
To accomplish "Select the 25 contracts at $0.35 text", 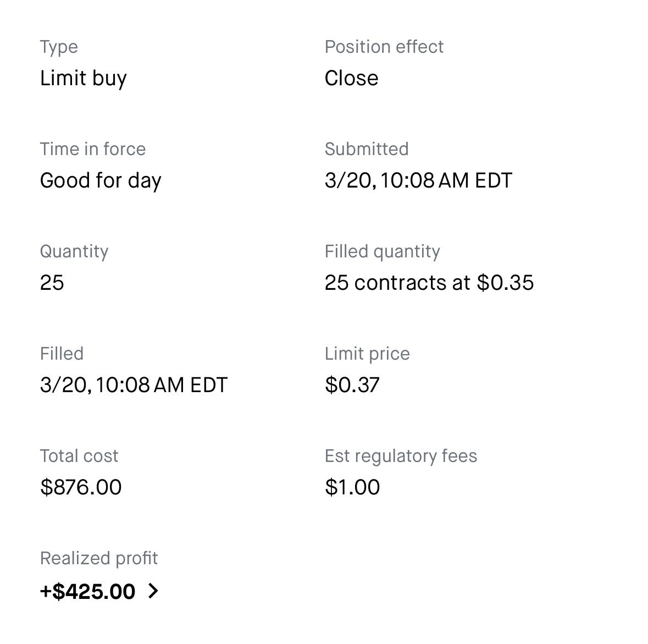I will (429, 283).
